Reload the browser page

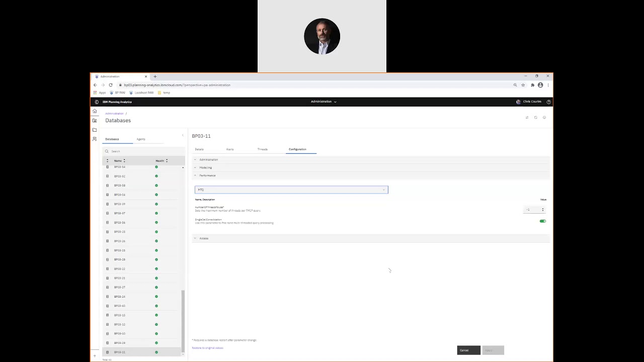(x=111, y=85)
